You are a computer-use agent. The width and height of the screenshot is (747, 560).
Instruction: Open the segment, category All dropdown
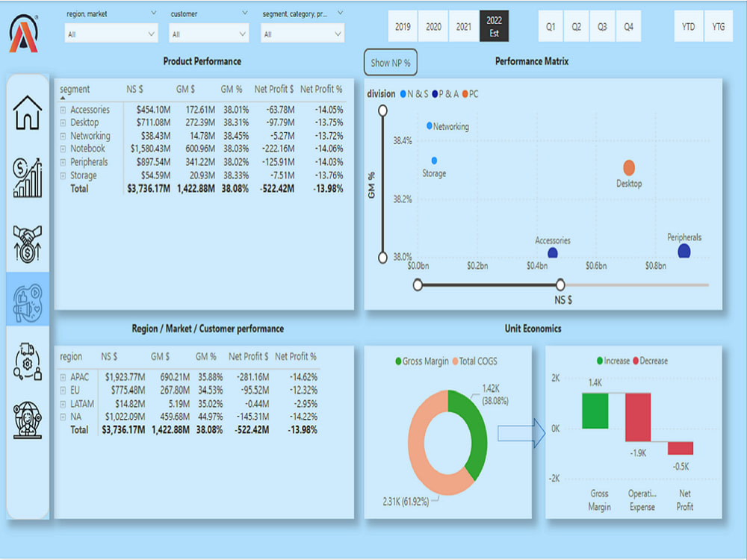(303, 34)
